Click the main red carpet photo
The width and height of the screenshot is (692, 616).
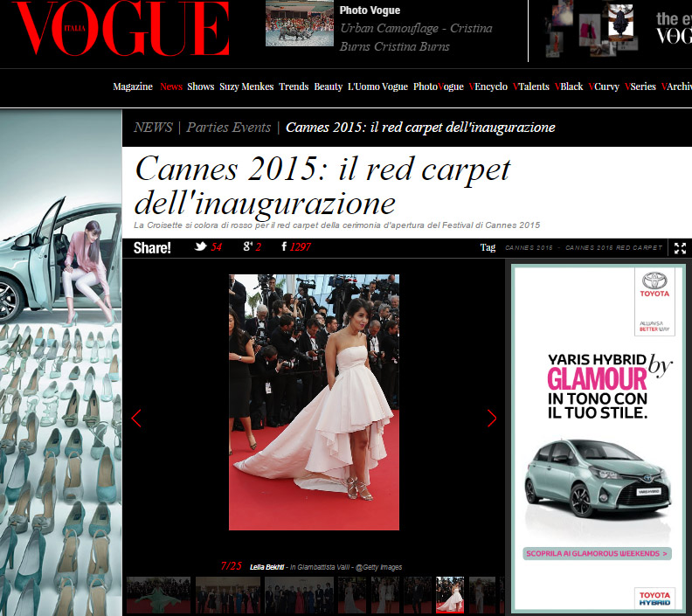314,402
